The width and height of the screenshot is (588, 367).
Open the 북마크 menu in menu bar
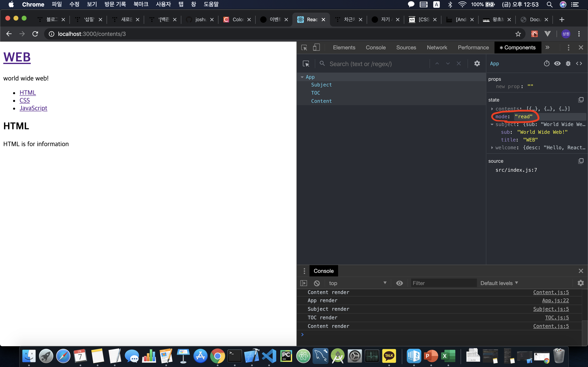[141, 4]
